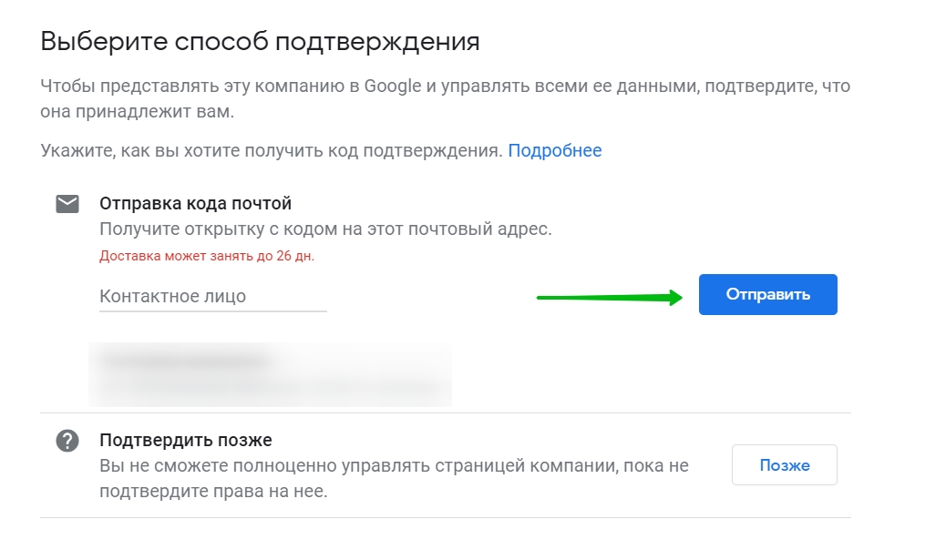The image size is (946, 560).
Task: Click the Выберите способ подтверждения heading
Action: pos(260,42)
